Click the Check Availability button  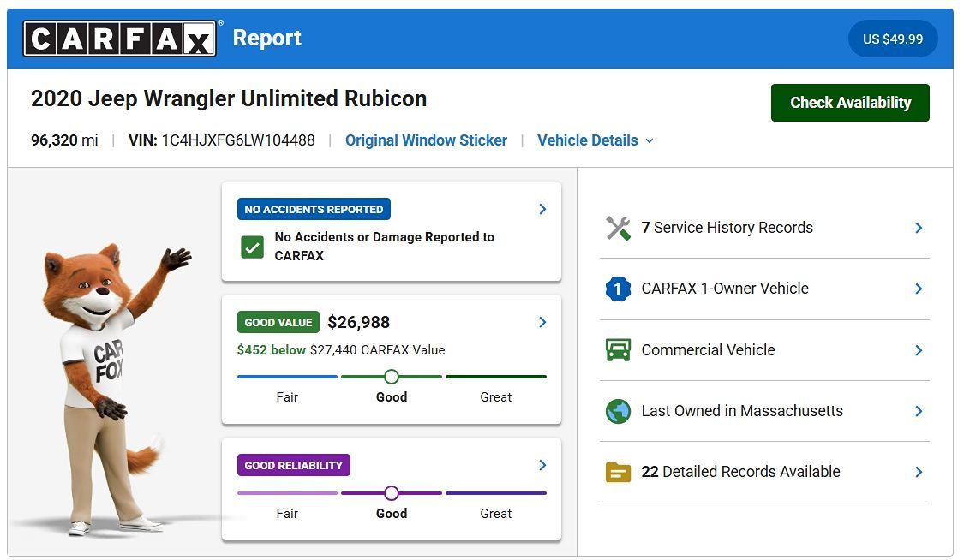(x=850, y=103)
